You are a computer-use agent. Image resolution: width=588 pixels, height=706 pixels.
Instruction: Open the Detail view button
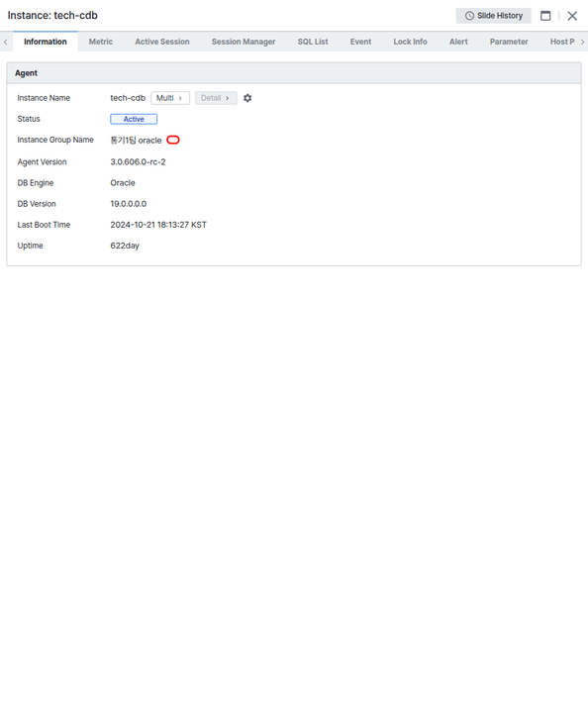click(x=216, y=98)
